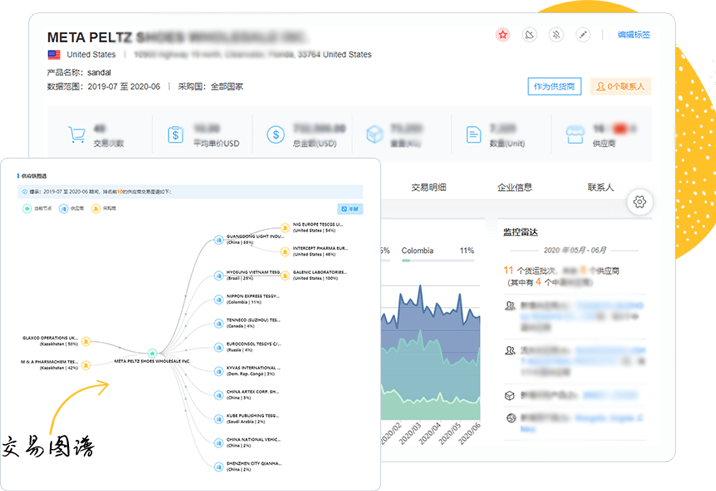
Task: Click the central META PELTZ SHOES node
Action: (151, 352)
